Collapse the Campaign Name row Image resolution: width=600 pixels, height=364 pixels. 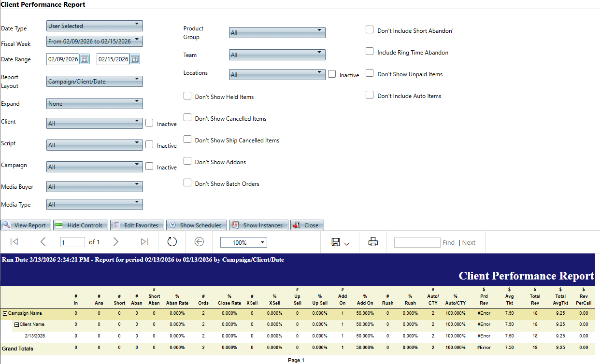5,313
